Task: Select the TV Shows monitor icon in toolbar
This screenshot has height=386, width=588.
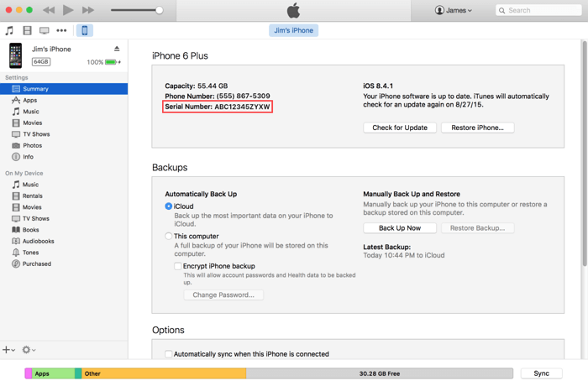Action: pos(45,31)
